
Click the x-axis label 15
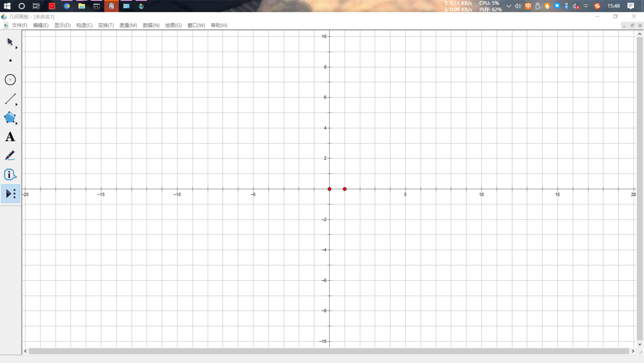(x=557, y=195)
